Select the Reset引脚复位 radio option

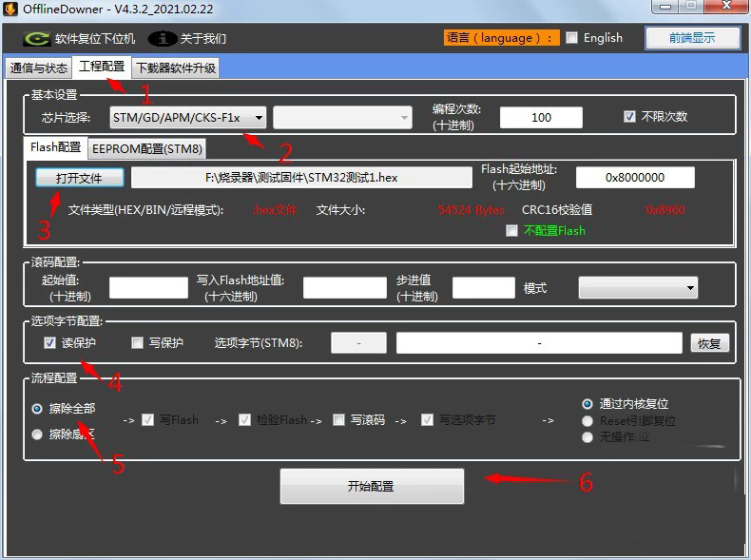pos(588,421)
